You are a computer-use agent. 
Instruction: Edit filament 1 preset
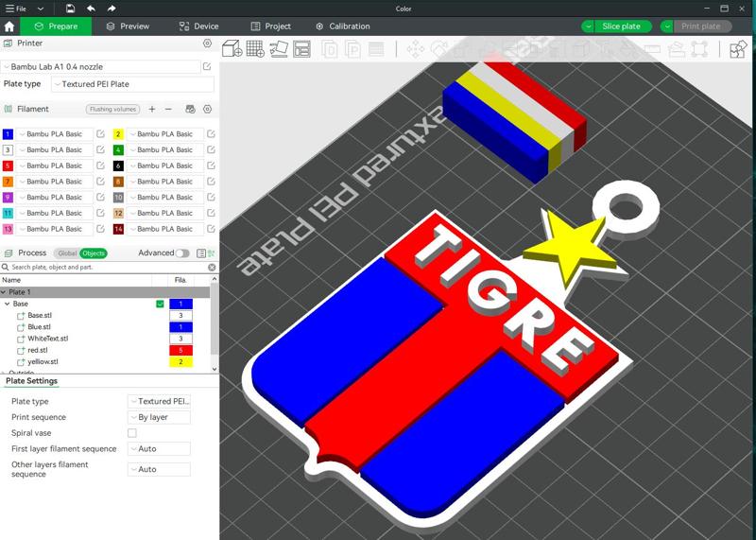tap(100, 133)
